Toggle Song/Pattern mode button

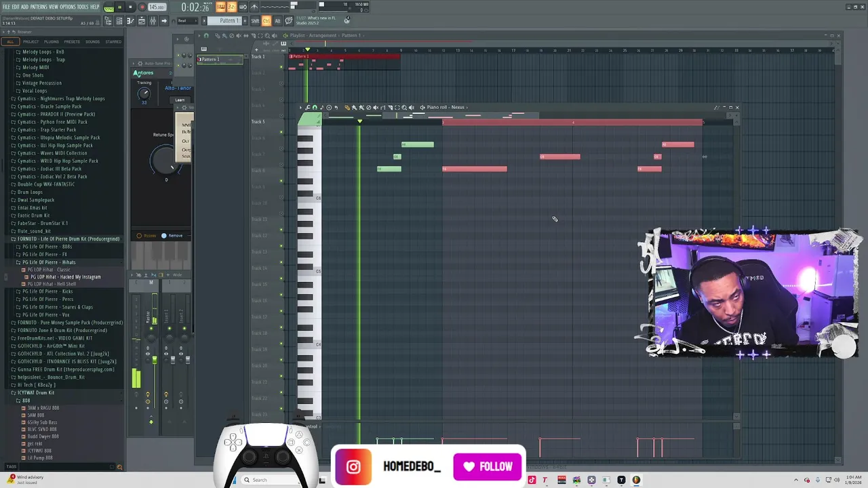pos(108,7)
